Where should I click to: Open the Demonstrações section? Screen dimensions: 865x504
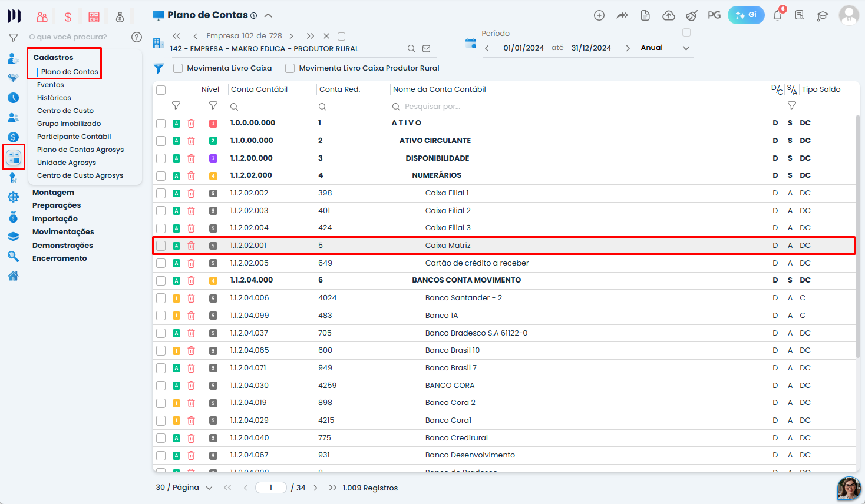pyautogui.click(x=62, y=246)
